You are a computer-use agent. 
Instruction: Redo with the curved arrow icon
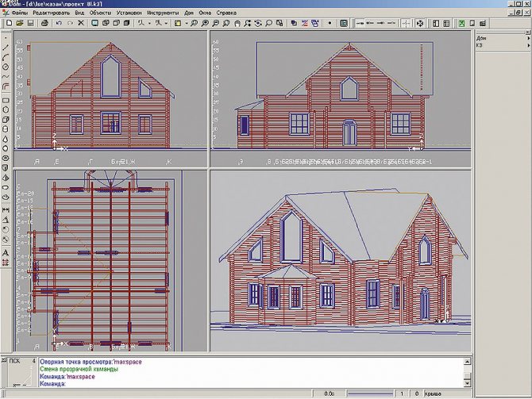point(70,23)
